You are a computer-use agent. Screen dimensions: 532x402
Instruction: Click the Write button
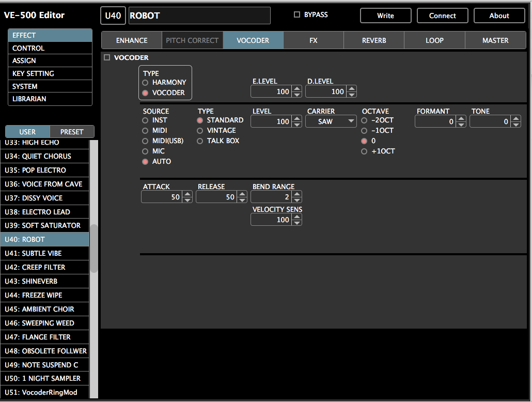(x=385, y=16)
